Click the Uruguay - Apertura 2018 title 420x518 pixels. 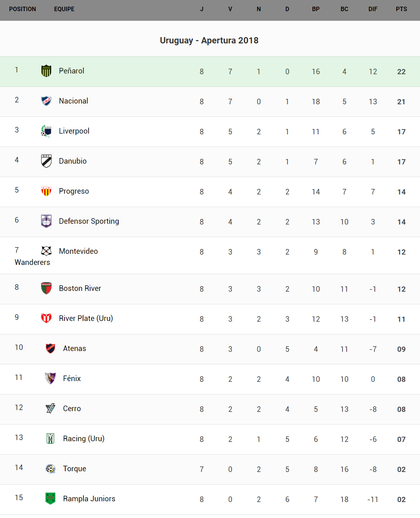[209, 40]
